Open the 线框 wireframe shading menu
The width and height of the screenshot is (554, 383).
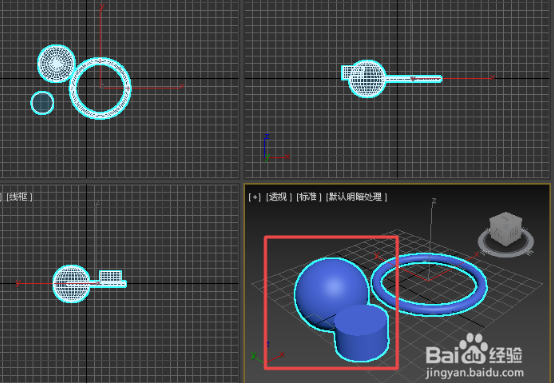(19, 197)
